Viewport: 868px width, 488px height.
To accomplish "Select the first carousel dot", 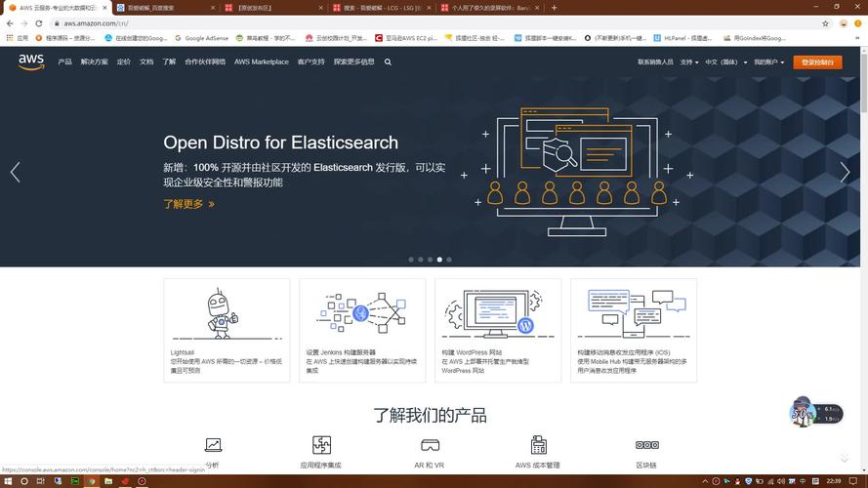I will [x=411, y=260].
